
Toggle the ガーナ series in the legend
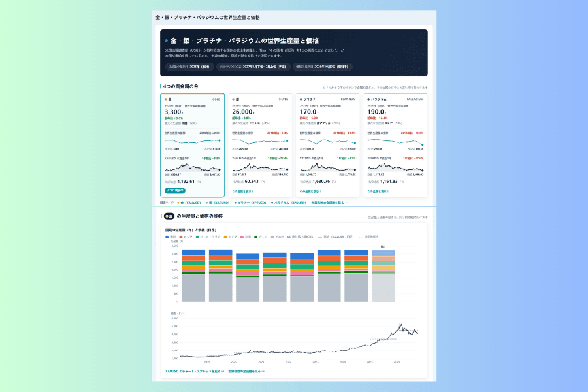click(261, 237)
